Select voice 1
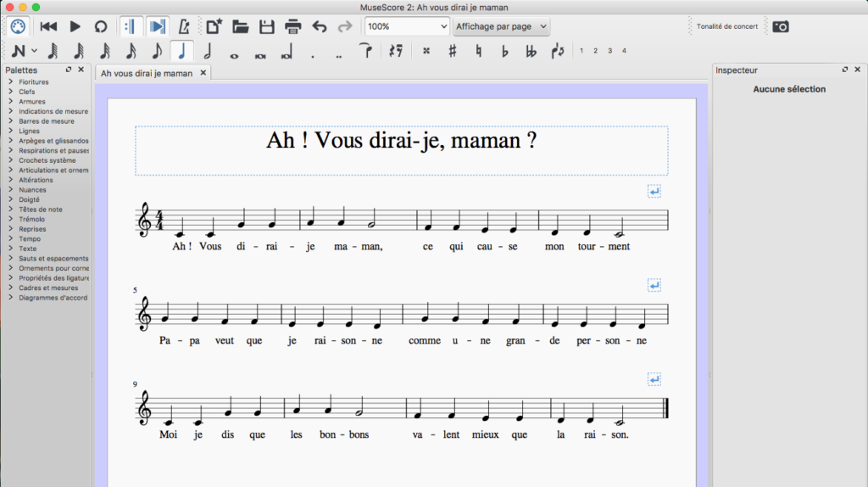The image size is (868, 487). pos(581,51)
